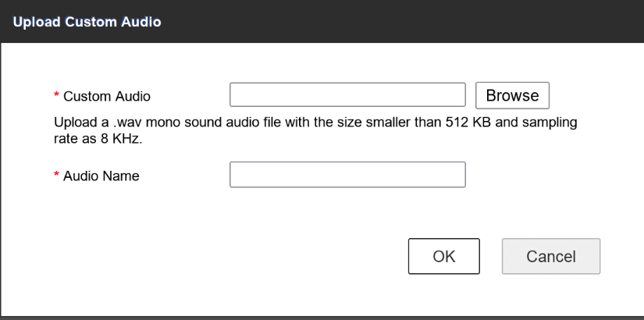The image size is (644, 320).
Task: Click the "Upload Custom Audio" dialog title
Action: click(x=87, y=22)
